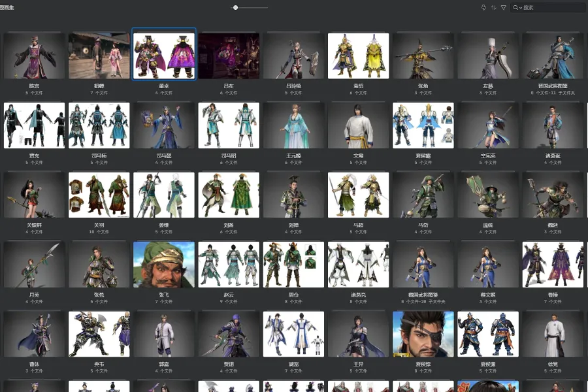588x392 pixels.
Task: Select the 马超 folder thumbnail
Action: click(359, 195)
